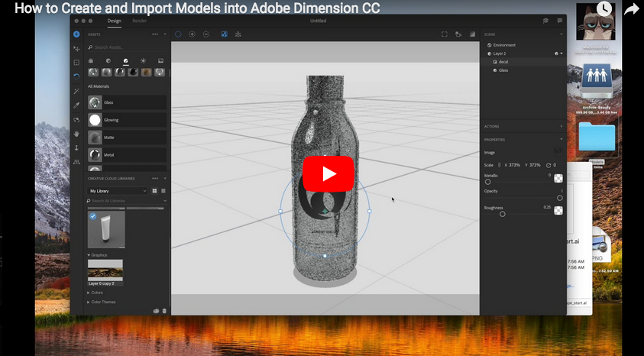Click the trash icon in Libraries panel

[x=164, y=311]
